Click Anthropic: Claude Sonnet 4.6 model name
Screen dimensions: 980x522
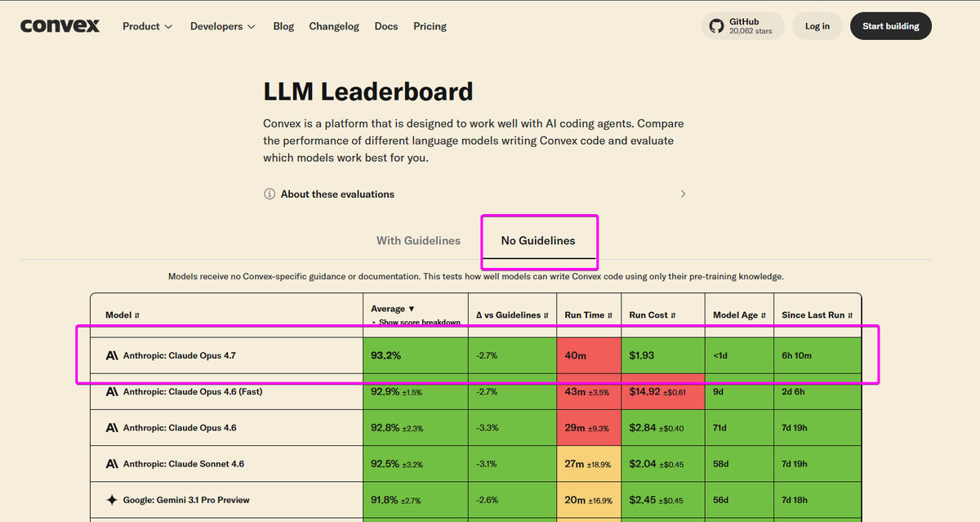[183, 464]
